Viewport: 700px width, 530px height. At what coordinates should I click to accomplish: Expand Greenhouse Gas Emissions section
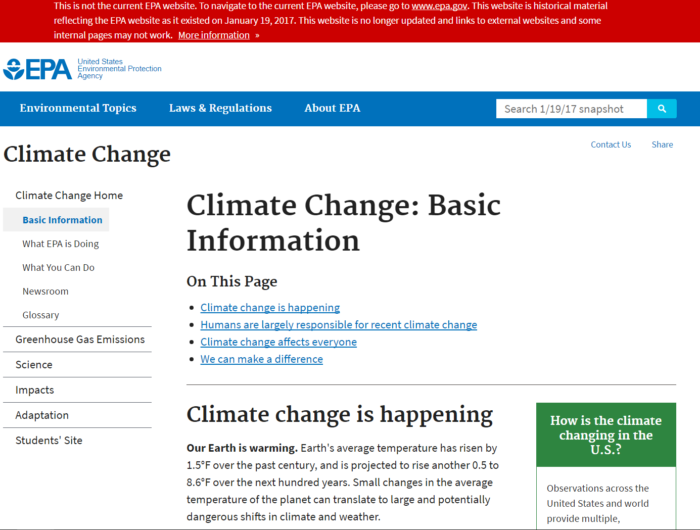pyautogui.click(x=80, y=339)
